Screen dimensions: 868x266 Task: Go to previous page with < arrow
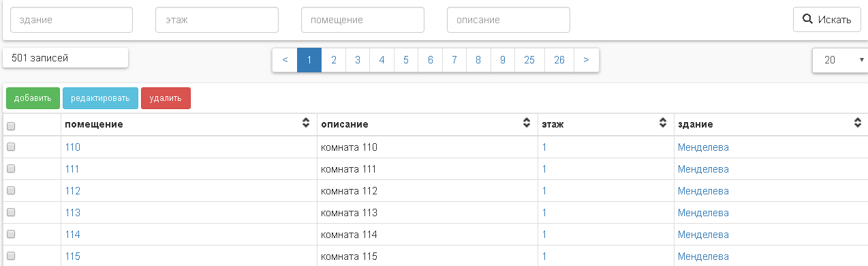click(285, 60)
